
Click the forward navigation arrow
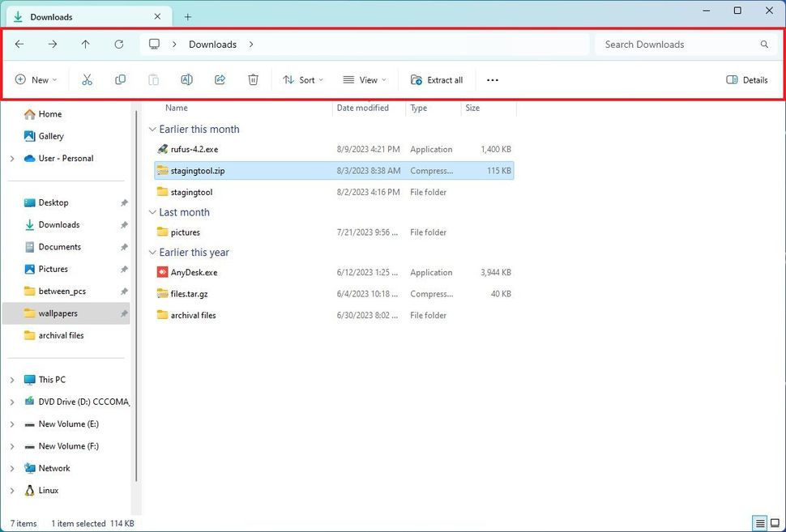(53, 44)
